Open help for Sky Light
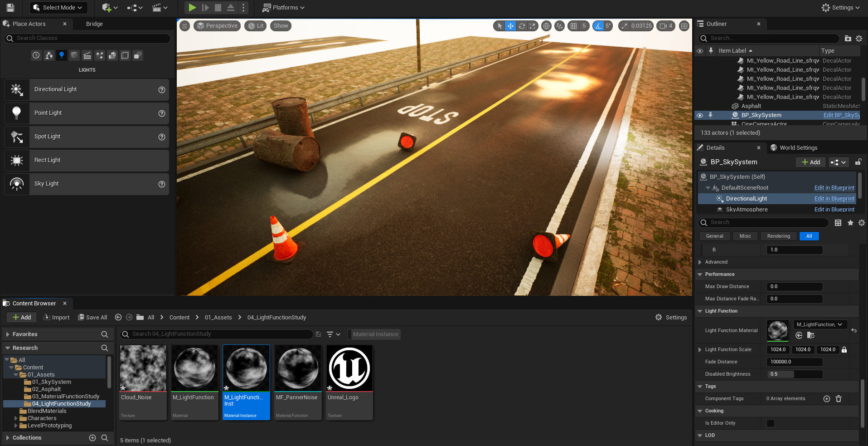 point(162,184)
